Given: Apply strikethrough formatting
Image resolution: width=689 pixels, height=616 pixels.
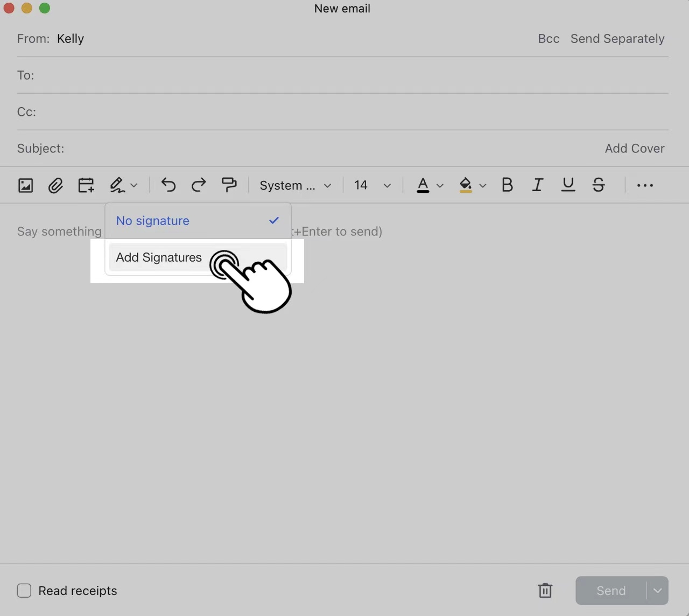Looking at the screenshot, I should pos(599,185).
